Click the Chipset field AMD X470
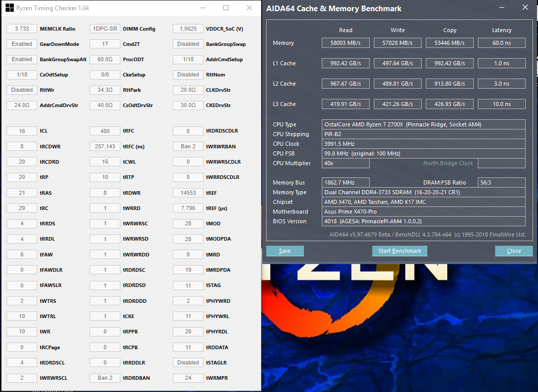Image resolution: width=538 pixels, height=392 pixels. [423, 202]
